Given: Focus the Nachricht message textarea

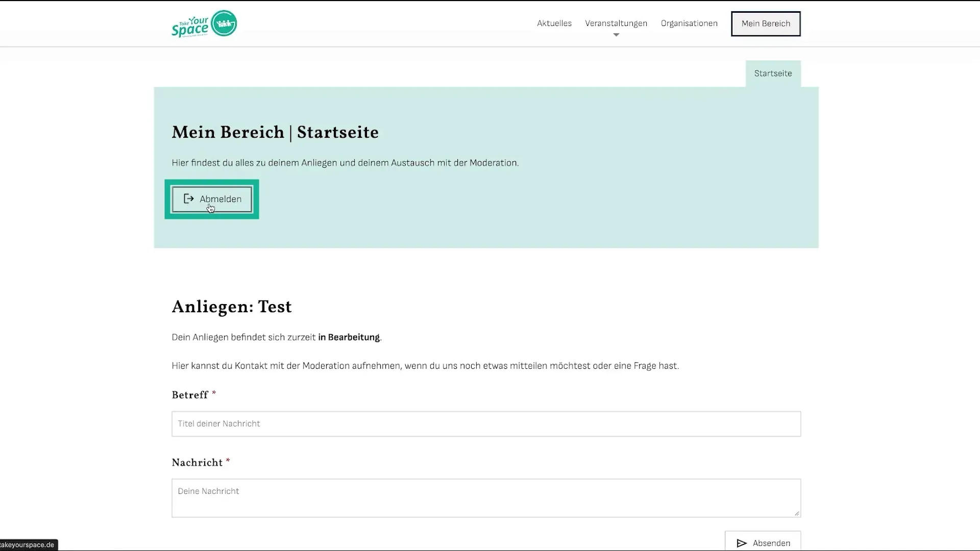Looking at the screenshot, I should [x=486, y=498].
